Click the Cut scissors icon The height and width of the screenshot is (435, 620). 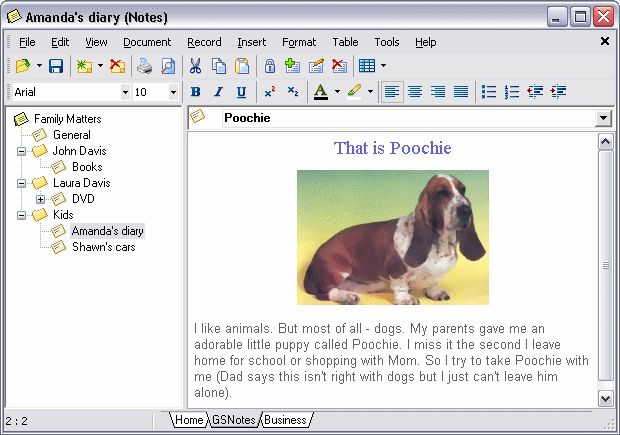[x=195, y=66]
